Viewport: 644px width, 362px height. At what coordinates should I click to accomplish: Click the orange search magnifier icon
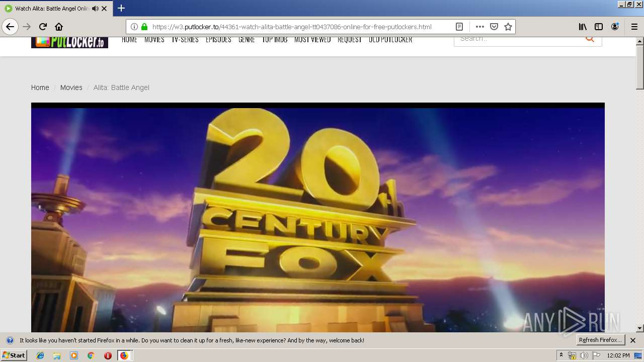(x=590, y=39)
